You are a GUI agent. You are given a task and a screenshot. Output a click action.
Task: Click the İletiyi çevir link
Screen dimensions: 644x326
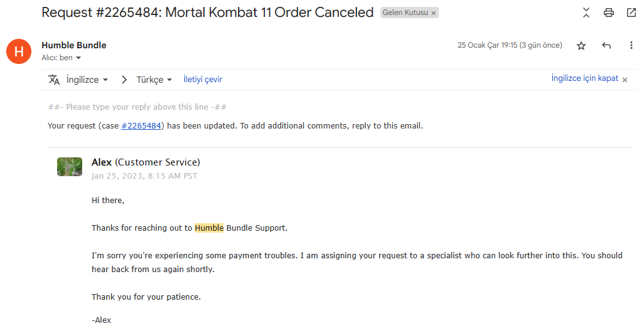pos(203,80)
